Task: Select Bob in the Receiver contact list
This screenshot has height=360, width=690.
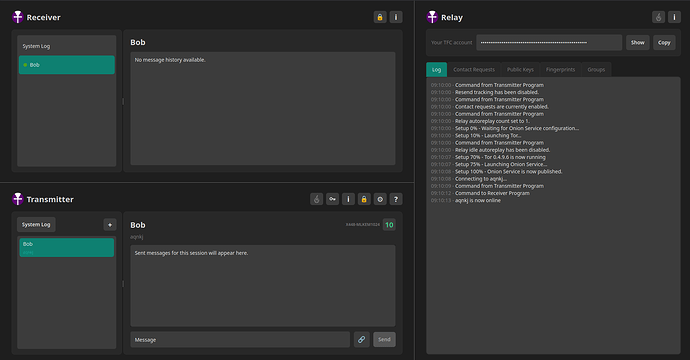Action: pyautogui.click(x=66, y=65)
